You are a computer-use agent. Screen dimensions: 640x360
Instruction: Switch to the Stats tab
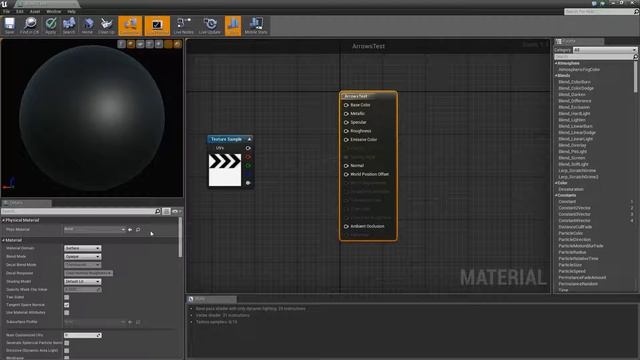click(211, 299)
